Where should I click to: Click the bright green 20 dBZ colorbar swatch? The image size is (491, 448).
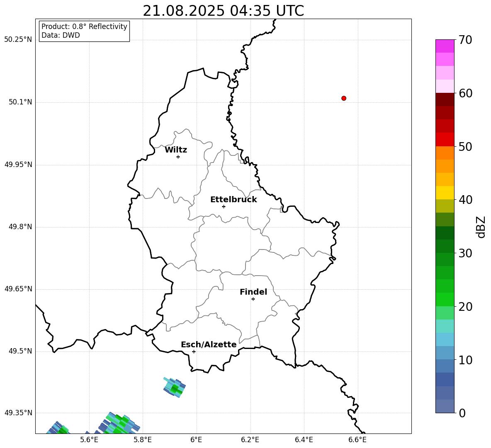point(445,299)
